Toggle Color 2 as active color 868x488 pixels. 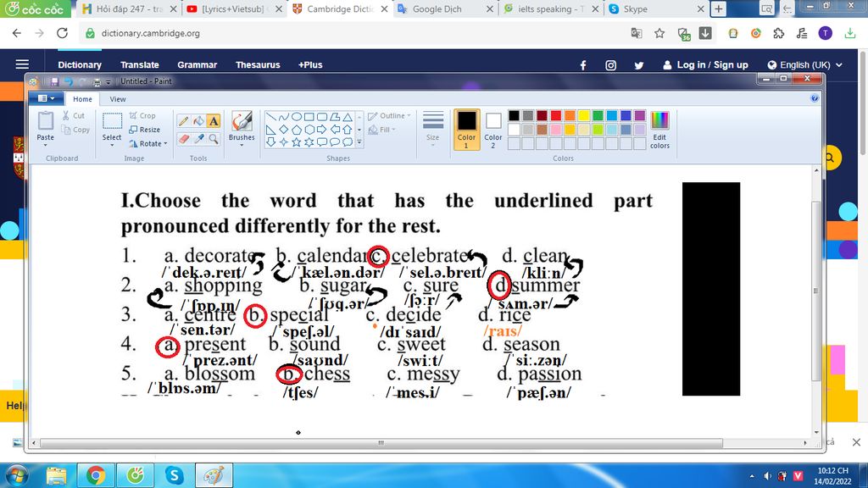493,129
